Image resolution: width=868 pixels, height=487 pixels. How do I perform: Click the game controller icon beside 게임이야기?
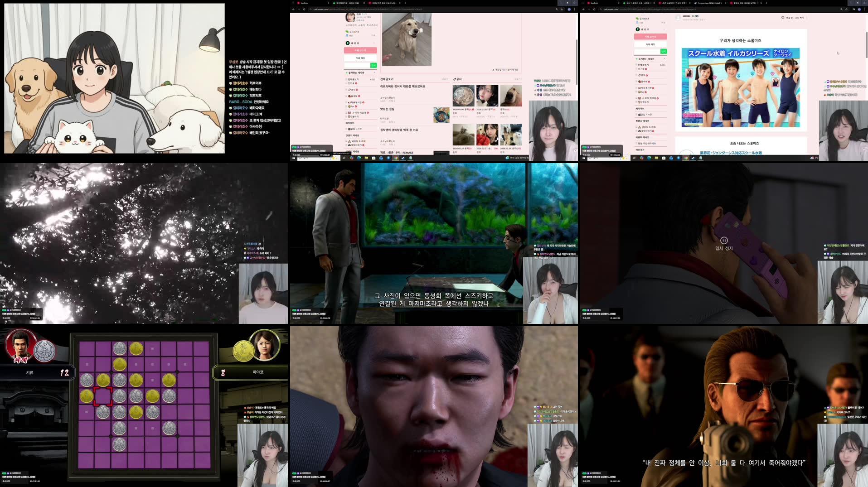[x=640, y=130]
